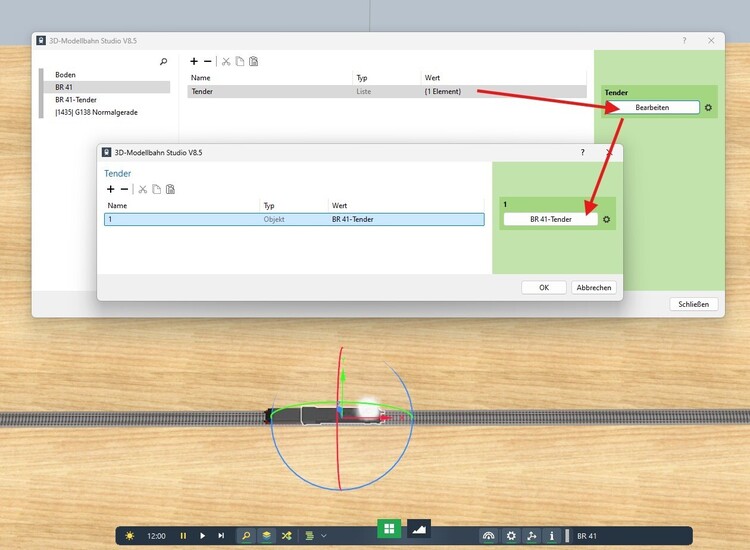Copy the selected entry in Tender dialog

coord(156,189)
